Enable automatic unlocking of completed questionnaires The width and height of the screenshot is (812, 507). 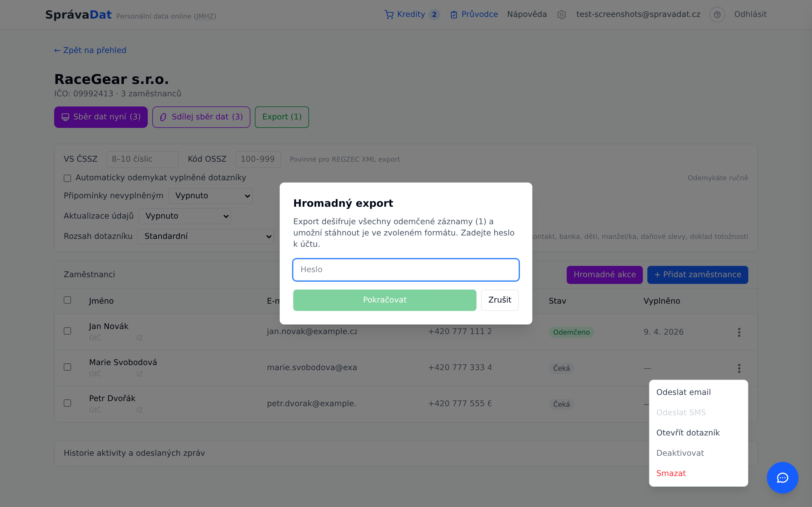point(67,178)
